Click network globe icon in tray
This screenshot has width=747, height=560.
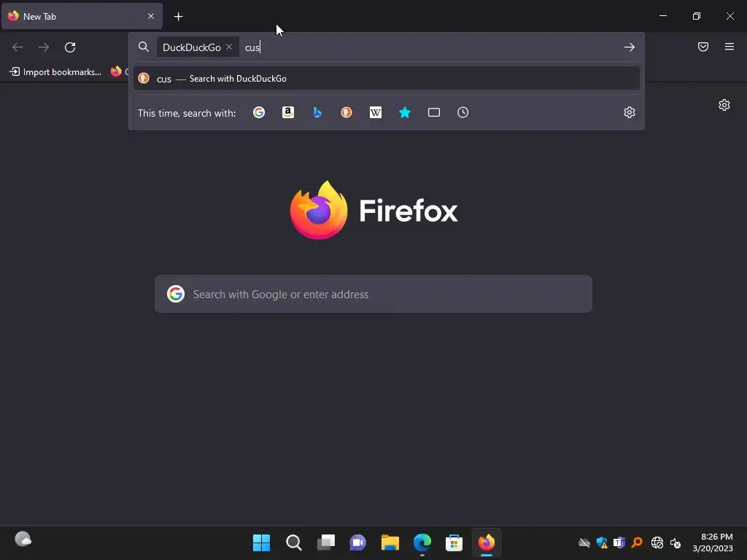(x=657, y=542)
